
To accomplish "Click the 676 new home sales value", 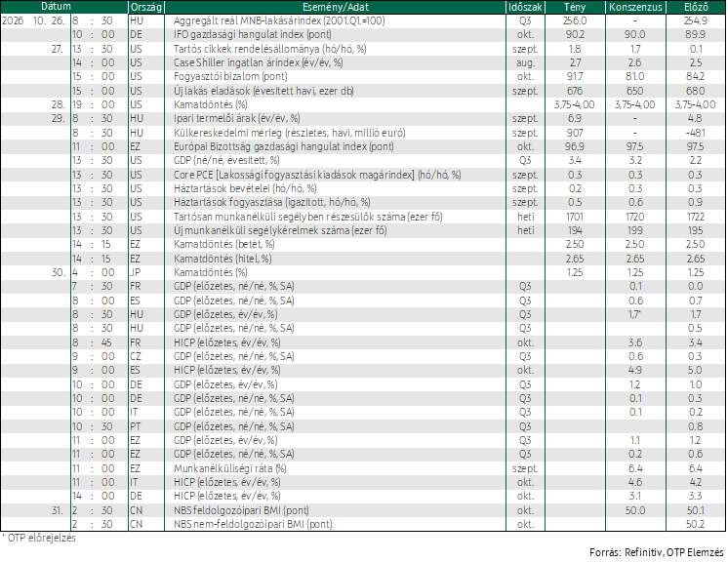I will pyautogui.click(x=575, y=91).
